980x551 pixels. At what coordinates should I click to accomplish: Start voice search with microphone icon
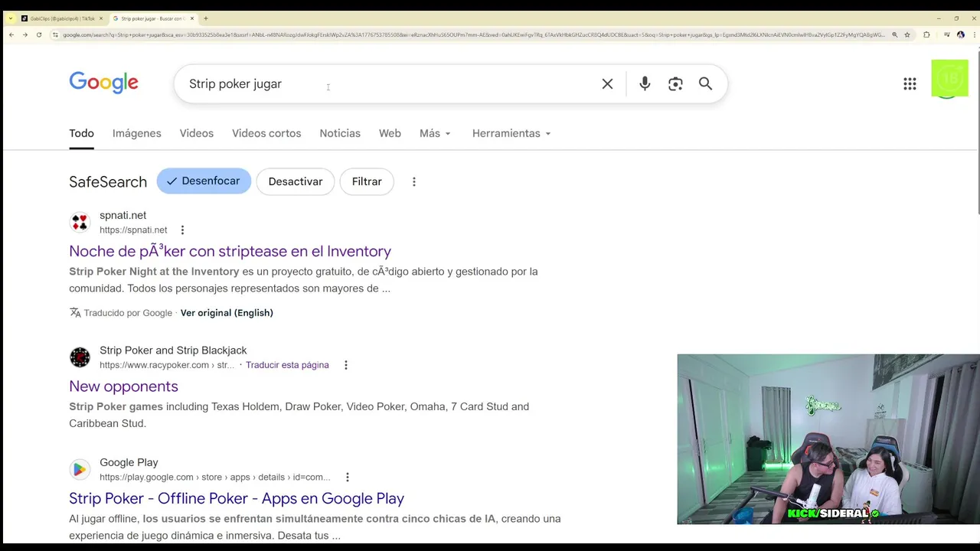645,84
